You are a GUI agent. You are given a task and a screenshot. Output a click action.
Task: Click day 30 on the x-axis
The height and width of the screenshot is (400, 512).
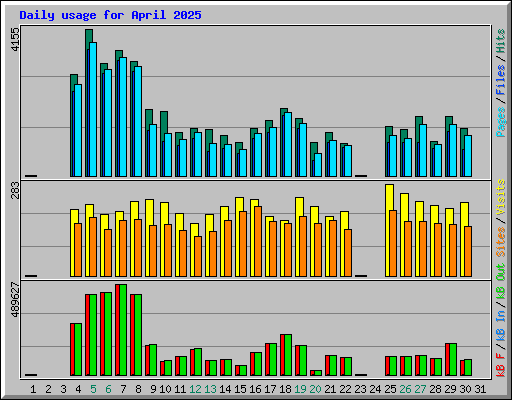(465, 389)
